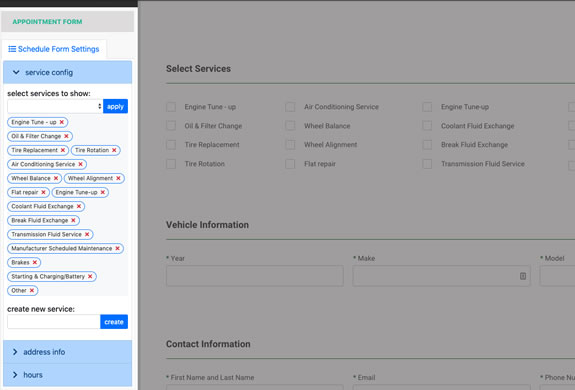Remove the Tire Rotation tag
Screen dimensions: 575x390
(114, 150)
